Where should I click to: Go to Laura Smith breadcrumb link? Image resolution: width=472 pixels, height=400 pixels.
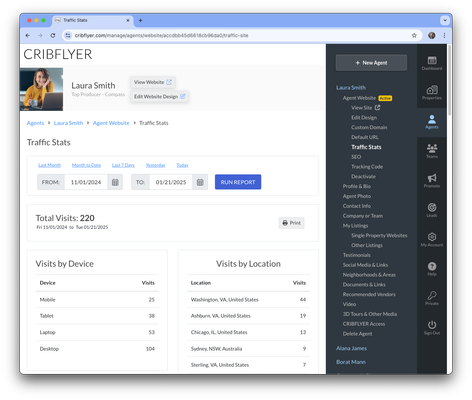[68, 123]
